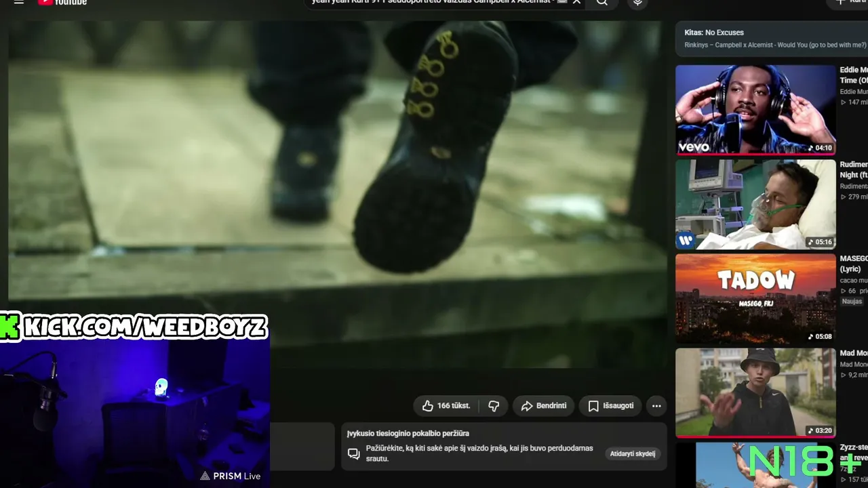Click the 05:08 duration badge
This screenshot has width=868, height=488.
820,336
